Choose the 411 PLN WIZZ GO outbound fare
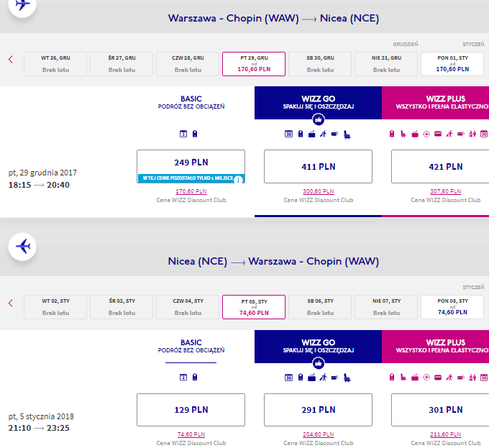The image size is (489, 448). pyautogui.click(x=318, y=167)
